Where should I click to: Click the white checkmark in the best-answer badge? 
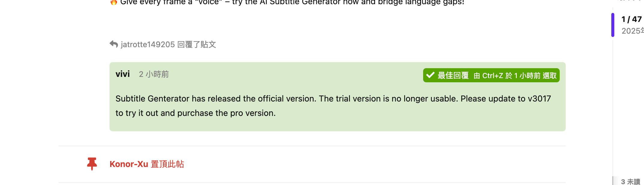(x=430, y=75)
